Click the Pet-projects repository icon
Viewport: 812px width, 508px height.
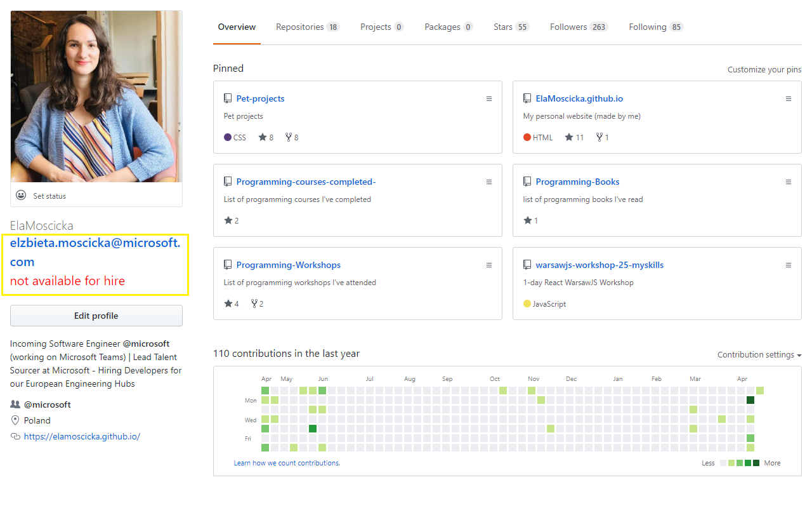point(228,98)
